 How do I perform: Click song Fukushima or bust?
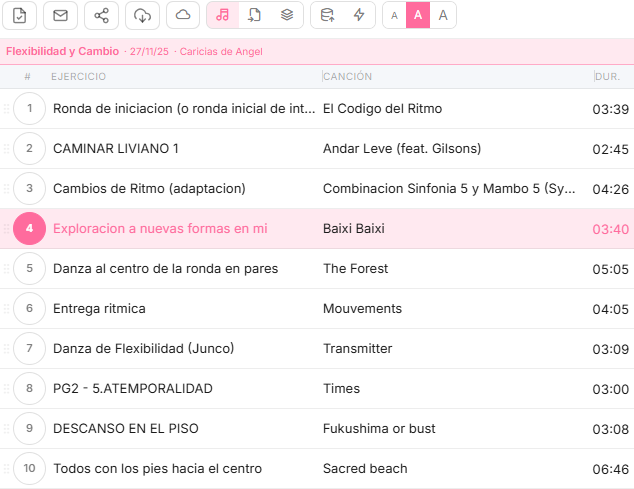[x=379, y=429]
